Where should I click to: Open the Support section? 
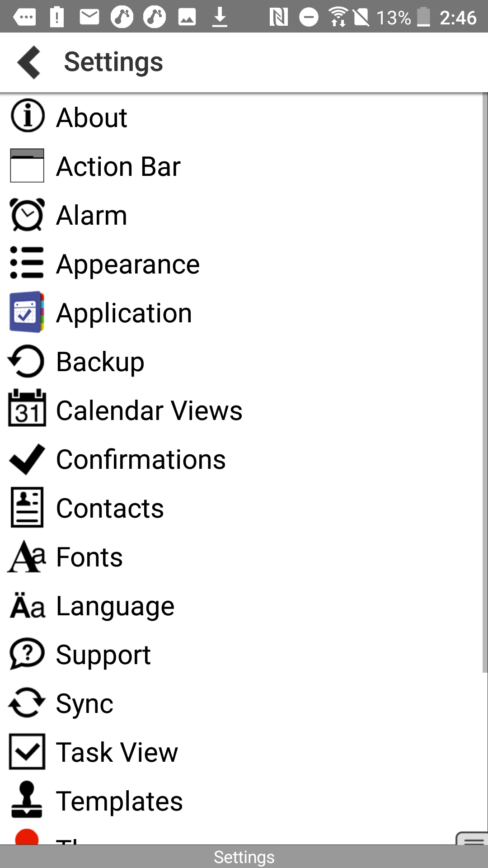pos(103,655)
